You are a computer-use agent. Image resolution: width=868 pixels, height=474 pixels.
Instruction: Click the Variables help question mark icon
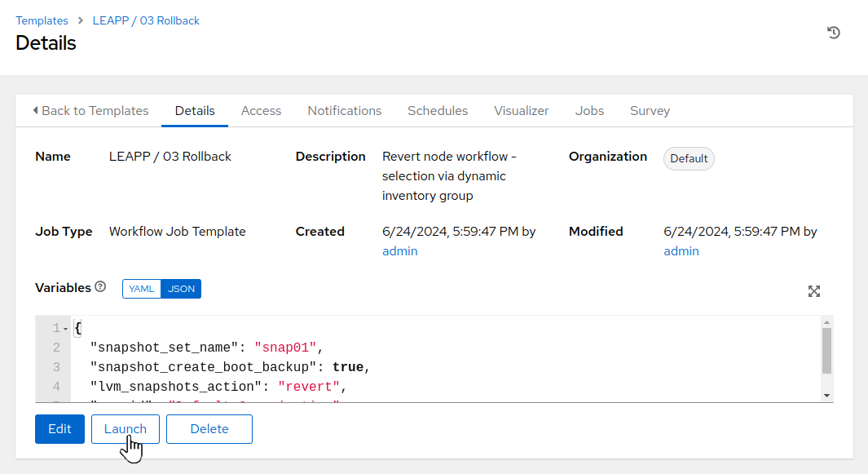(x=100, y=286)
